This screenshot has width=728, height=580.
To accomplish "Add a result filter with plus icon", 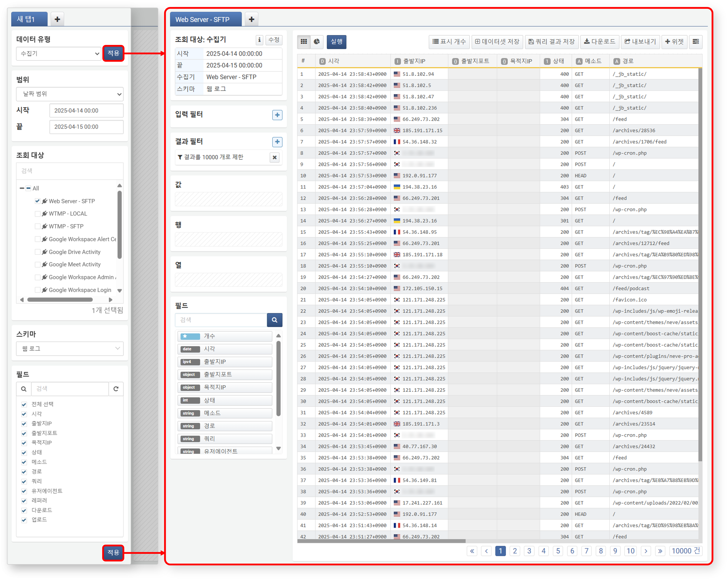I will (277, 142).
